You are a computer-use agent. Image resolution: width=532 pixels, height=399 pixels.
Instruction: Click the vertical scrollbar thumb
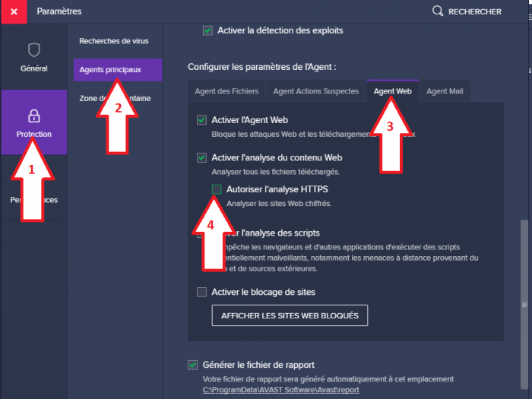[524, 305]
